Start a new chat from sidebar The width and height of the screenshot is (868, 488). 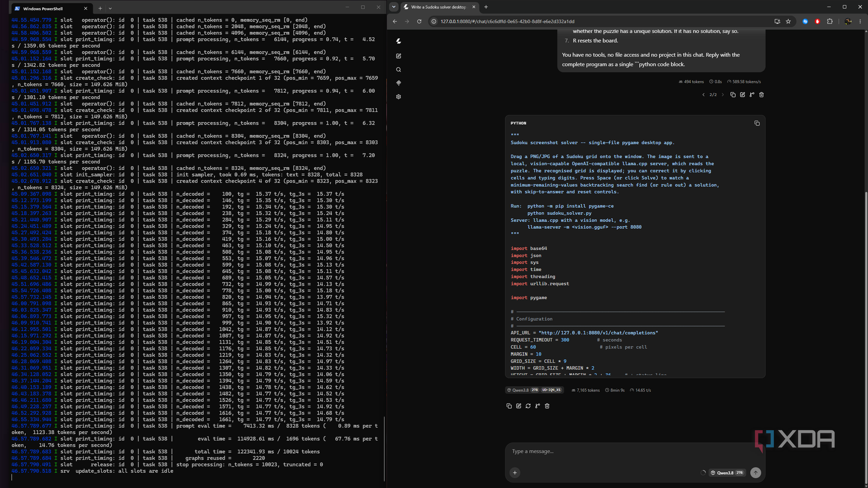click(399, 56)
